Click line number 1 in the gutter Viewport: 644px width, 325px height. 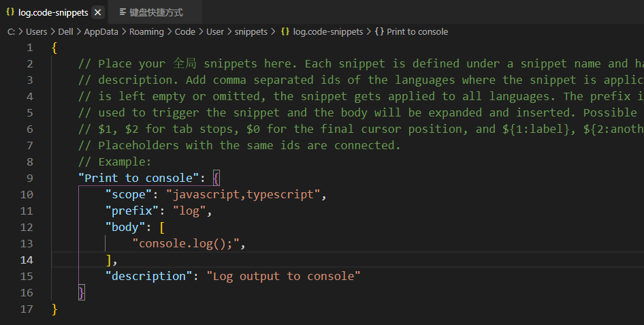(29, 48)
